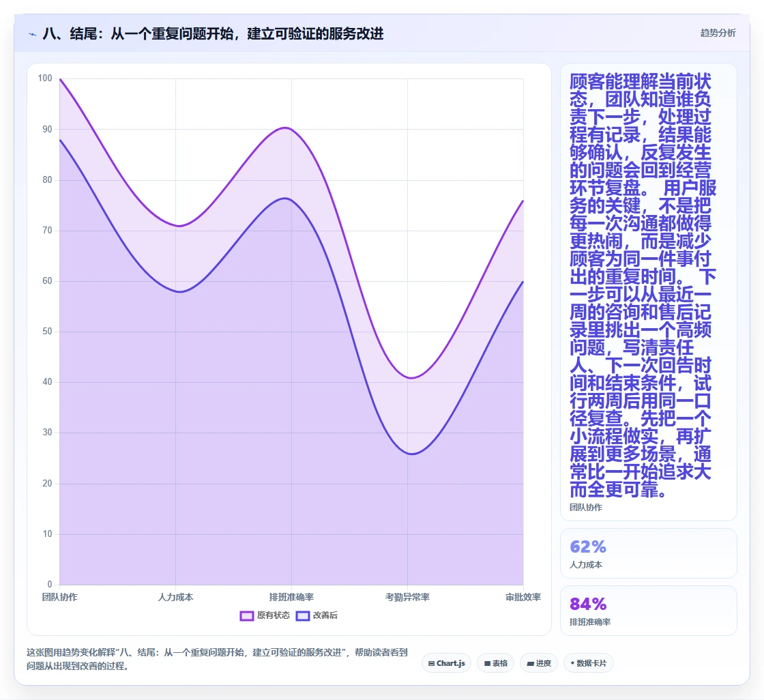Click the section title 八、结尾 heading
Image resolution: width=764 pixels, height=700 pixels.
coord(213,33)
